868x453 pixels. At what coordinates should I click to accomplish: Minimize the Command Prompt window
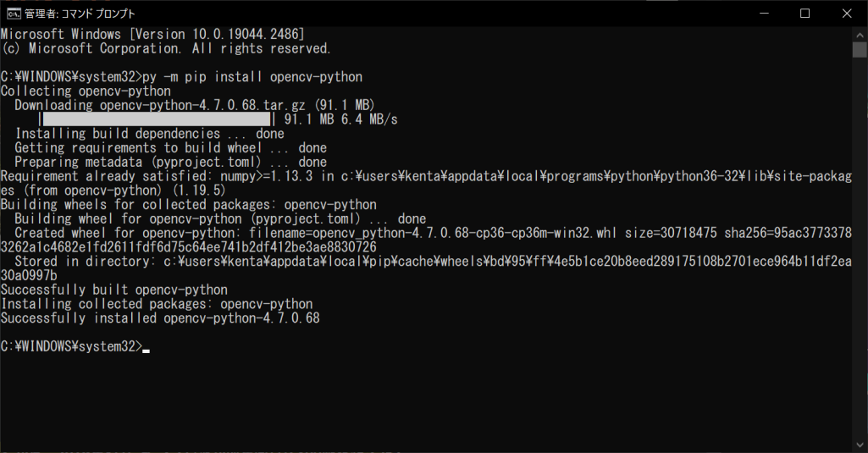765,14
